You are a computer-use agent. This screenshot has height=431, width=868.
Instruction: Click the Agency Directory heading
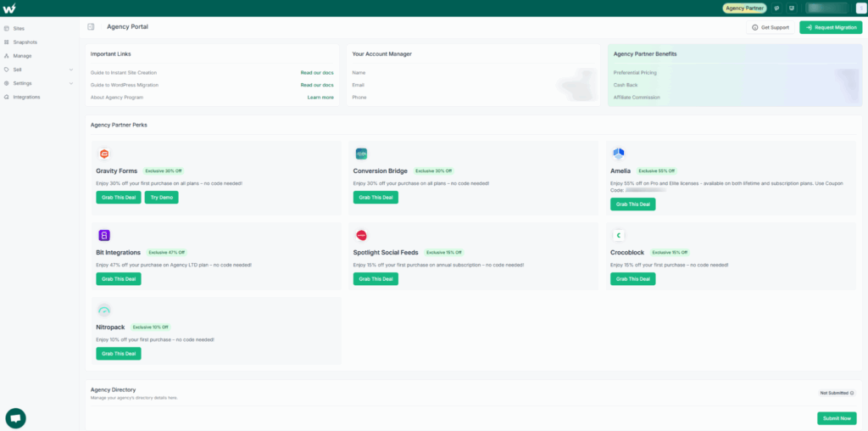pos(113,390)
